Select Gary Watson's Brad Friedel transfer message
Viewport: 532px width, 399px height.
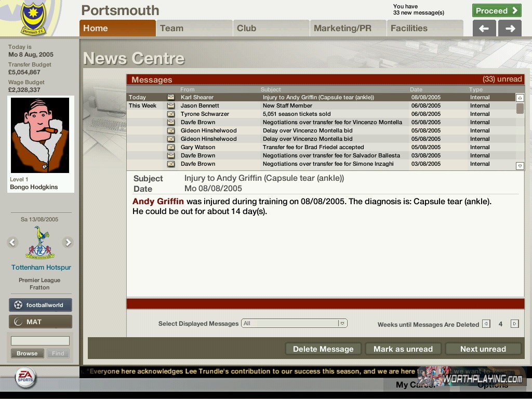313,147
